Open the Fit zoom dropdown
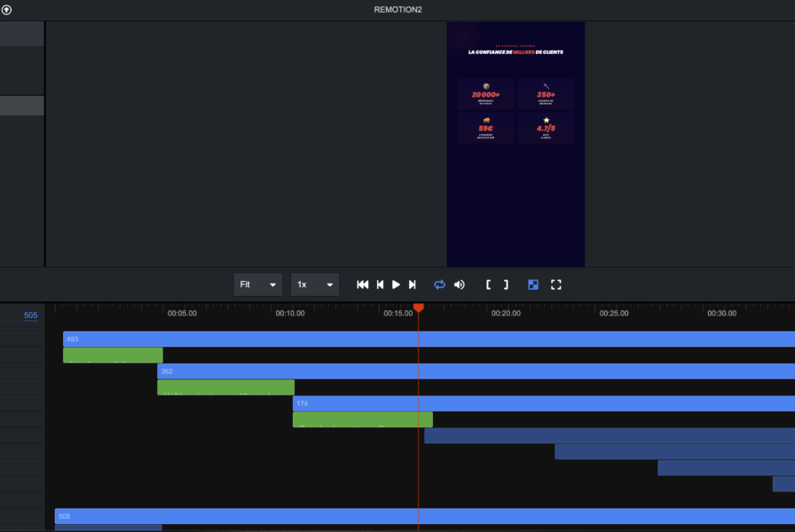 click(257, 285)
